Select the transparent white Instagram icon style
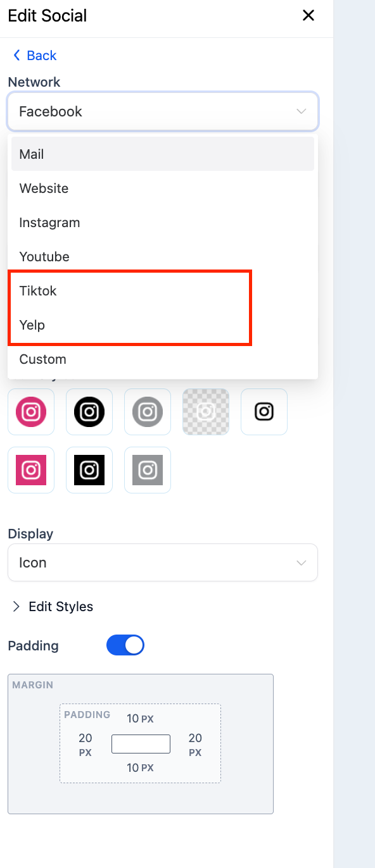Image resolution: width=375 pixels, height=868 pixels. 206,412
